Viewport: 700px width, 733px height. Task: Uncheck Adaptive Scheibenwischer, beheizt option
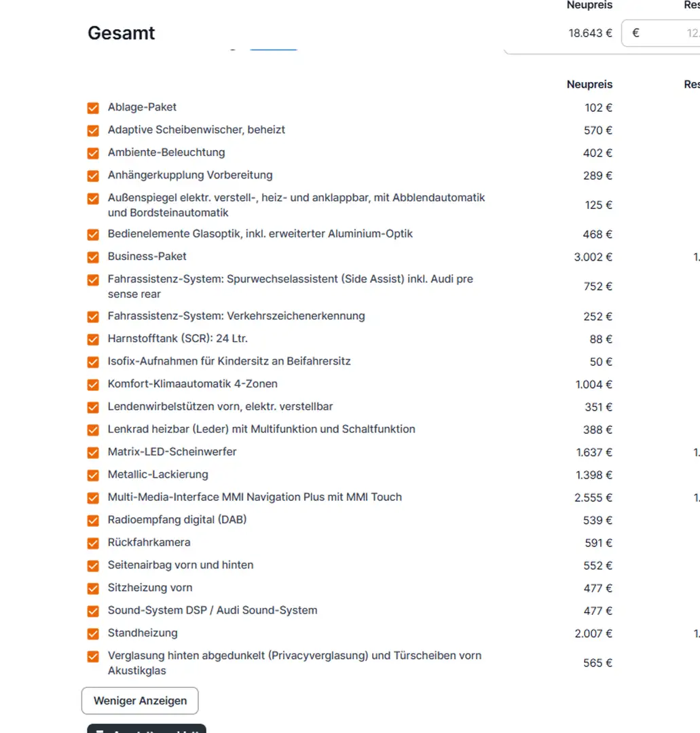[x=93, y=130]
